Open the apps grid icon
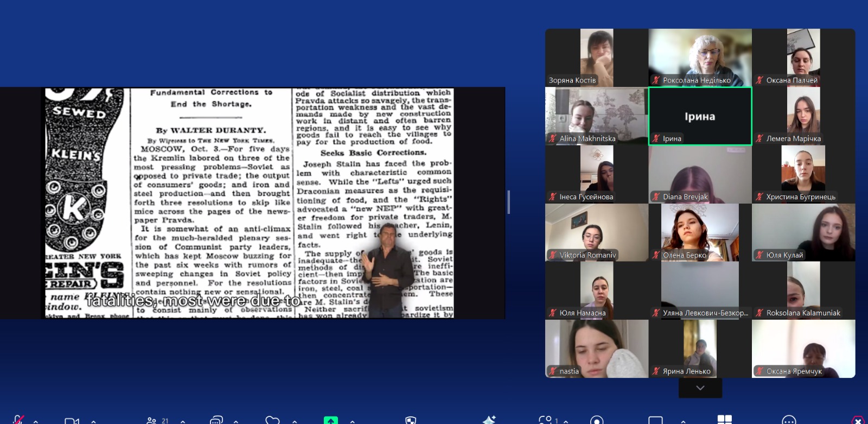This screenshot has width=868, height=424. point(724,420)
